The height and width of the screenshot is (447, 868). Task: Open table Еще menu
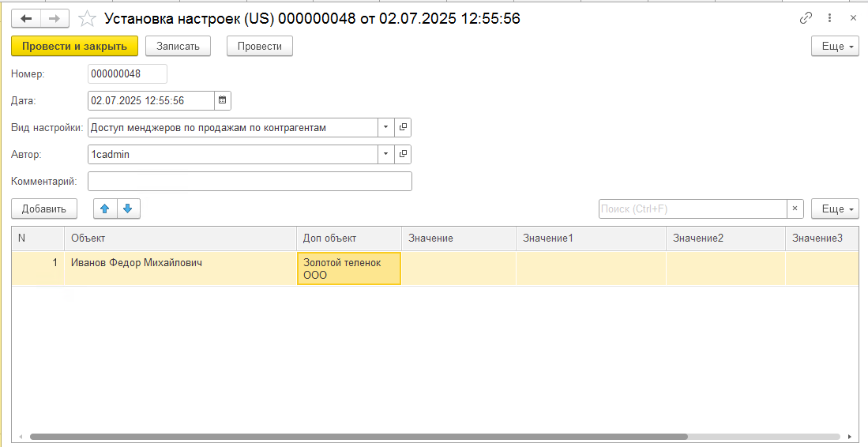coord(835,208)
